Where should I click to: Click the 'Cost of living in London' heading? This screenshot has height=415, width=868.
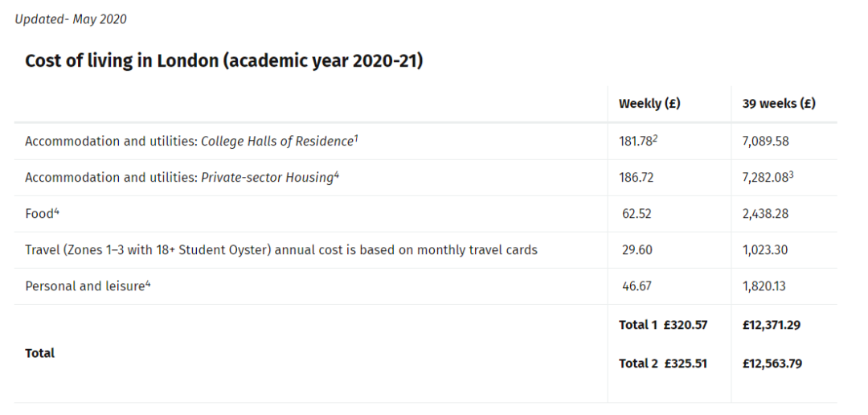223,61
